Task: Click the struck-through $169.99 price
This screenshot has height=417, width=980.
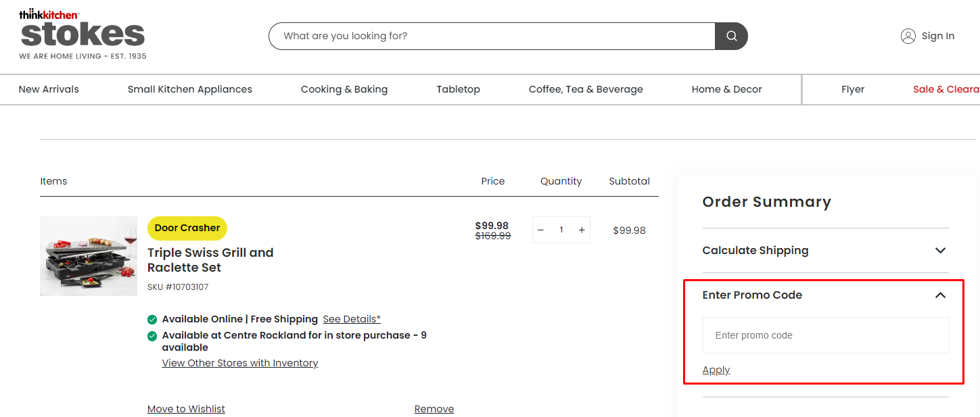Action: [x=493, y=236]
